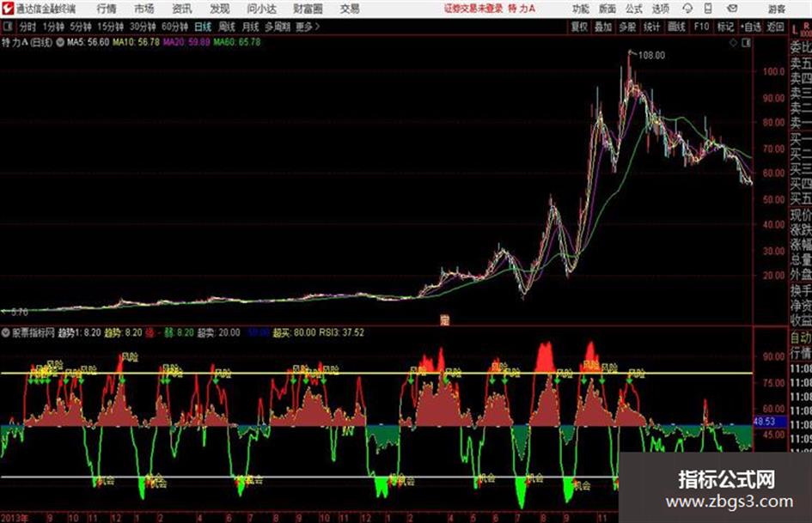Viewport: 812px width, 523px height.
Task: Switch to 1分钟 period tab
Action: (x=53, y=27)
